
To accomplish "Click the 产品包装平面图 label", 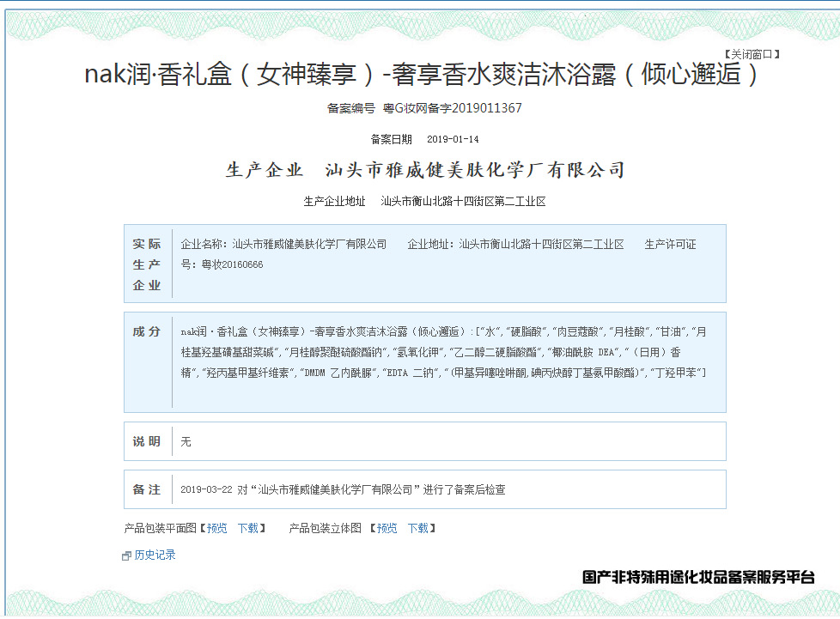I will pos(160,529).
